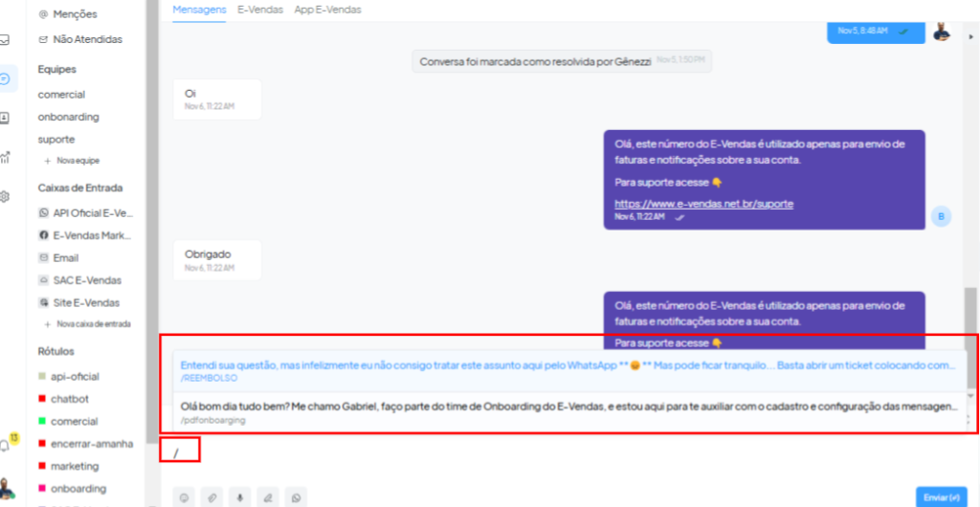Open notifications bell with badge 13
980x507 pixels.
point(7,445)
